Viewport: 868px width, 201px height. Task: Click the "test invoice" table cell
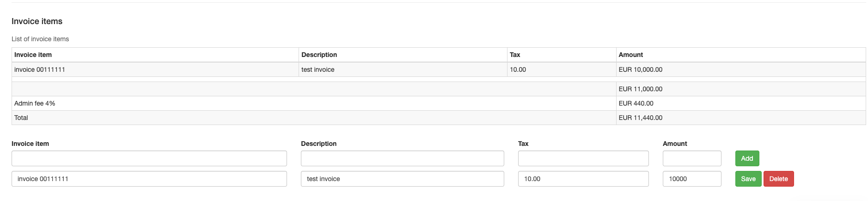[318, 69]
